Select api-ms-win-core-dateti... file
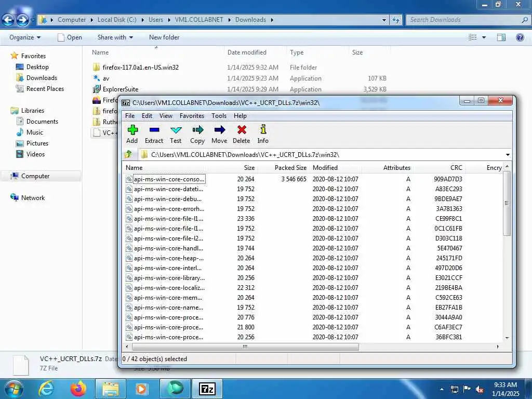Screen dimensions: 532x399 click(x=169, y=189)
